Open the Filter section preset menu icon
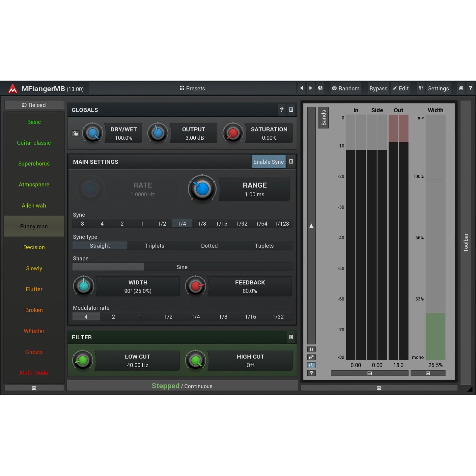Viewport: 476px width, 476px height. (291, 337)
